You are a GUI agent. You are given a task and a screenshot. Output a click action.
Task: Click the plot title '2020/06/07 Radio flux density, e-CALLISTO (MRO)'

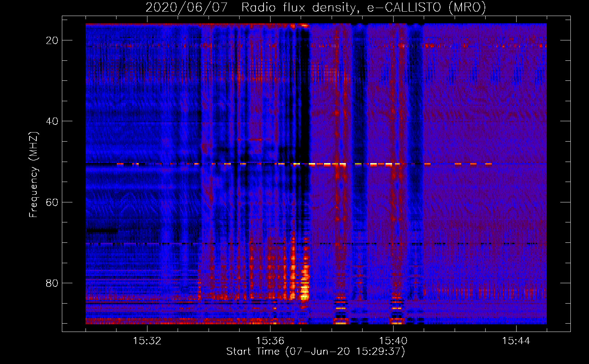click(x=316, y=7)
